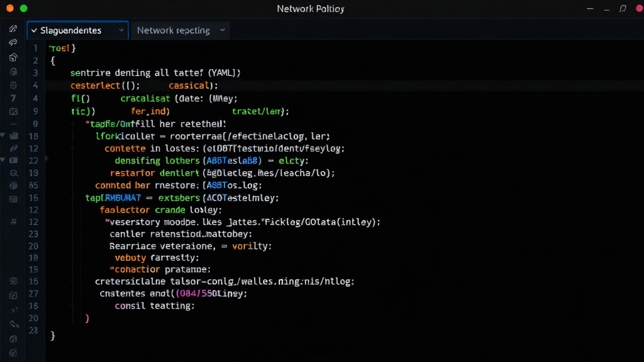Click the sidebar icon beside the cretersiclalne line

pyautogui.click(x=14, y=281)
